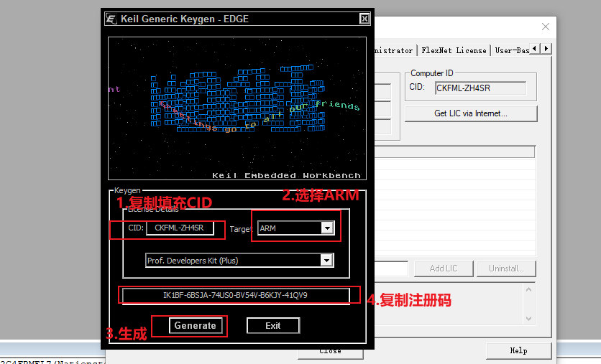Click the Help button in License Management

pos(518,350)
